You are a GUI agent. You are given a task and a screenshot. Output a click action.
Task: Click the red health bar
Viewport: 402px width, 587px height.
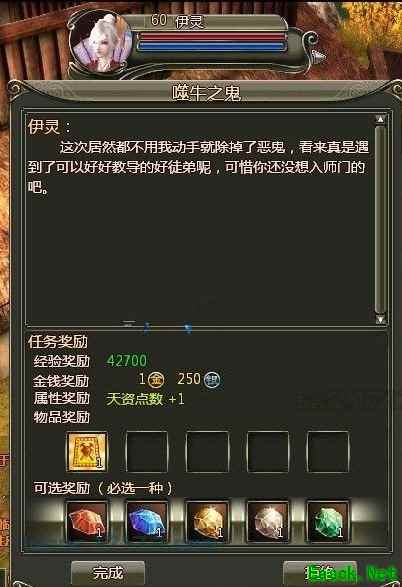point(211,37)
